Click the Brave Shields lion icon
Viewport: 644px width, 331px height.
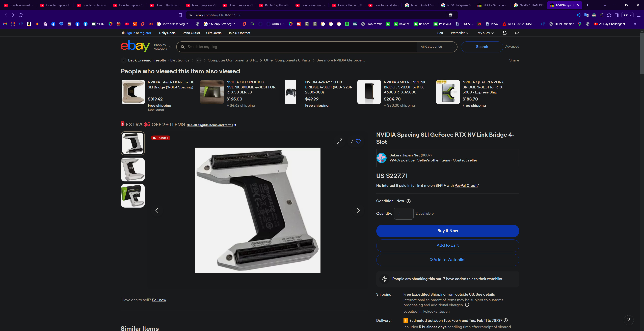(450, 15)
